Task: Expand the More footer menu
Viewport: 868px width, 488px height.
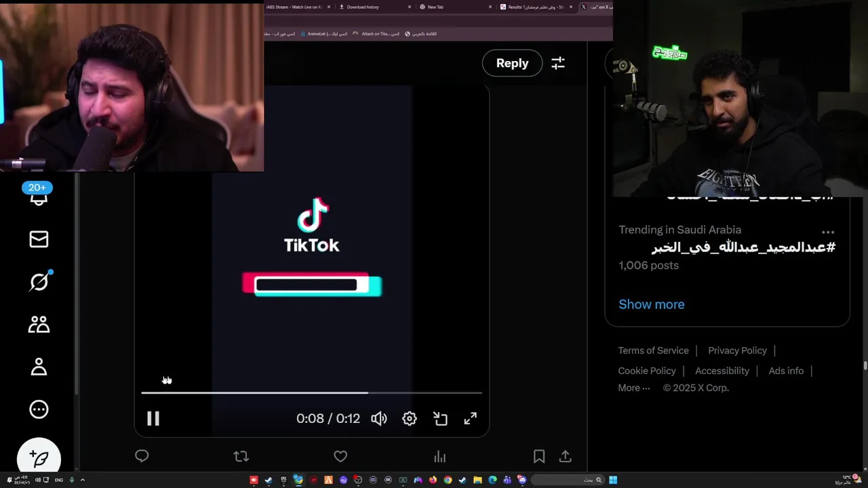Action: pyautogui.click(x=634, y=388)
